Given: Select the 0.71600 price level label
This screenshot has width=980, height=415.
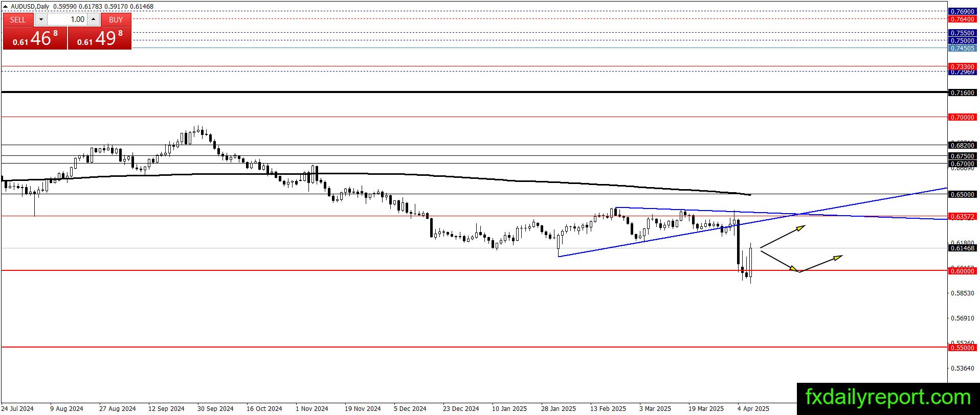Looking at the screenshot, I should click(x=962, y=93).
